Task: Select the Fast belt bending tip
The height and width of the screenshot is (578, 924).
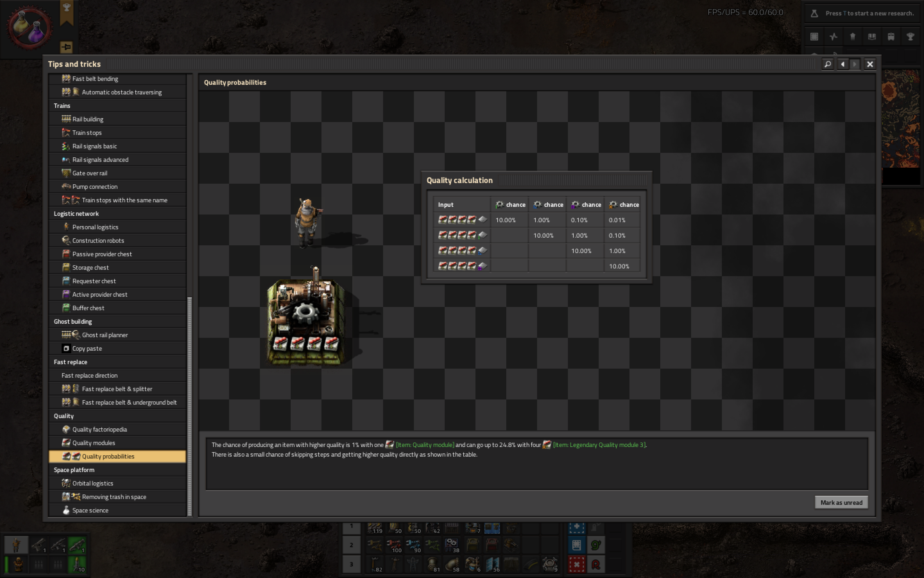Action: (x=118, y=79)
